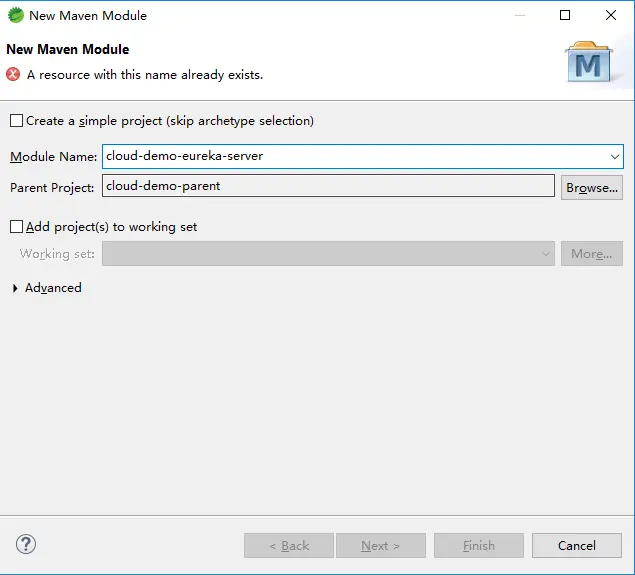
Task: Click Browse next to Parent Project
Action: coord(592,187)
